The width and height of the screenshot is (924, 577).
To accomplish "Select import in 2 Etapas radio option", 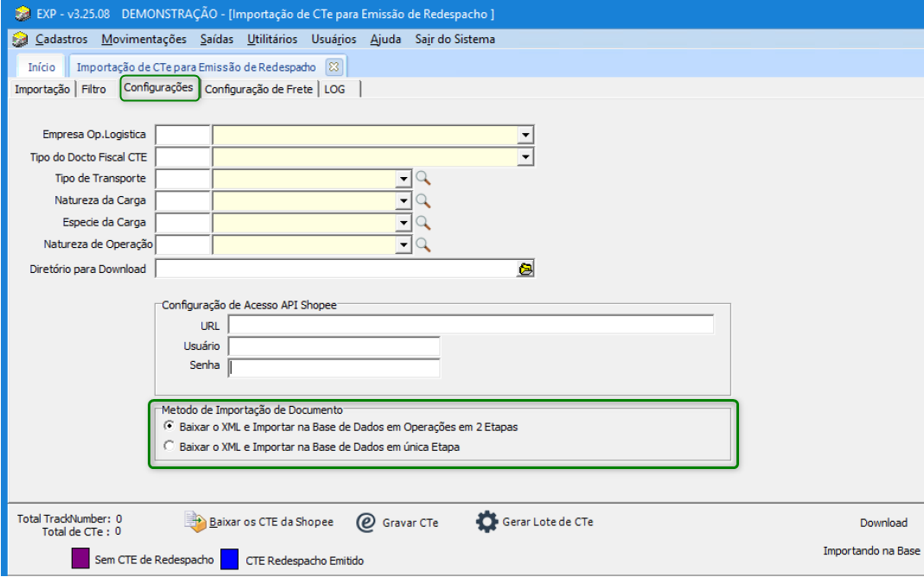I will (x=169, y=426).
